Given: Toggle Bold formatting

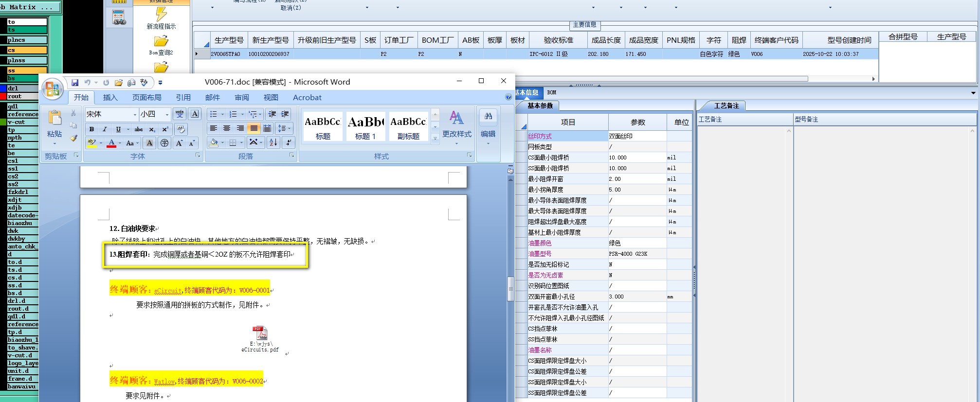Looking at the screenshot, I should point(91,129).
